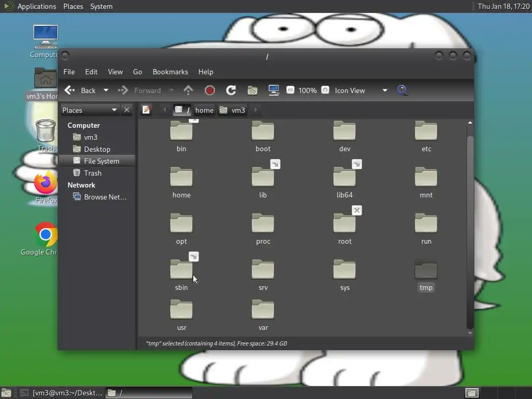Toggle the text location entry pencil icon
The height and width of the screenshot is (399, 532).
(146, 110)
